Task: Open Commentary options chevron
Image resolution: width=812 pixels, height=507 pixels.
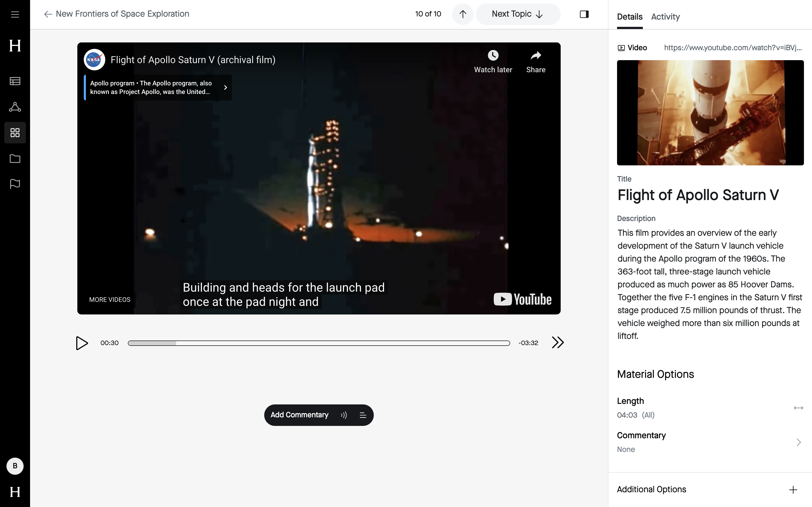Action: 799,442
